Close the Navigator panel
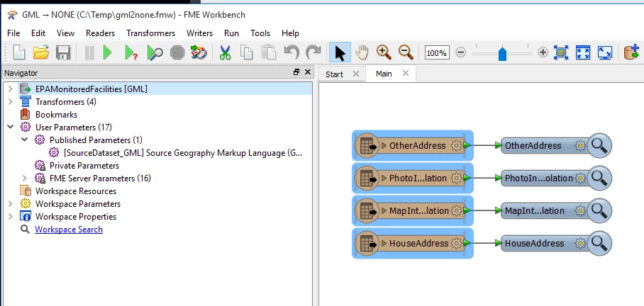 308,72
